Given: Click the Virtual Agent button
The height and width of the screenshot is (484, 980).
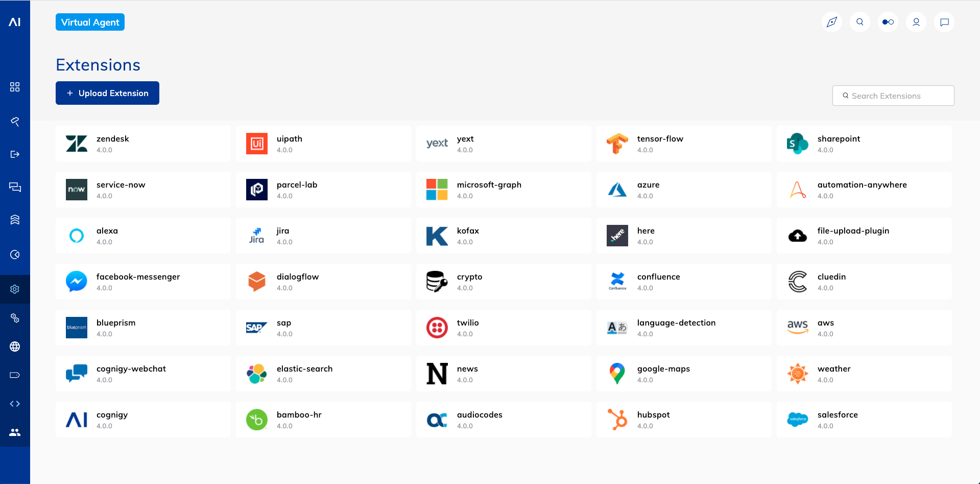Looking at the screenshot, I should point(90,22).
